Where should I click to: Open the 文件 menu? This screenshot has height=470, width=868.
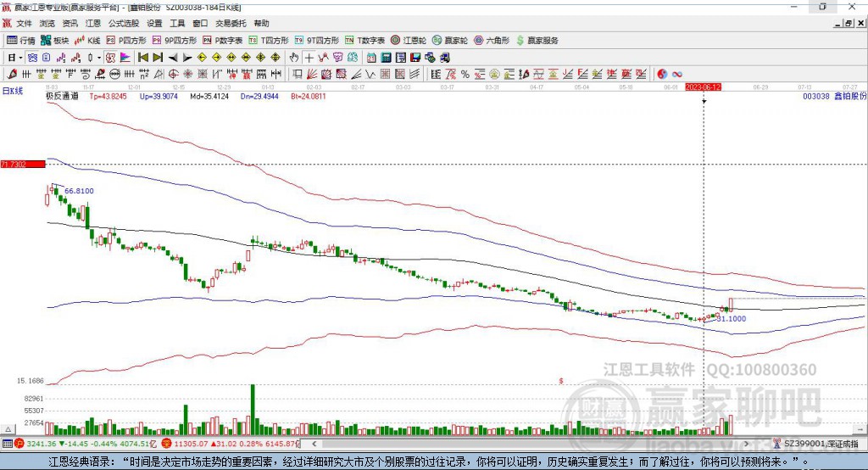[x=25, y=23]
